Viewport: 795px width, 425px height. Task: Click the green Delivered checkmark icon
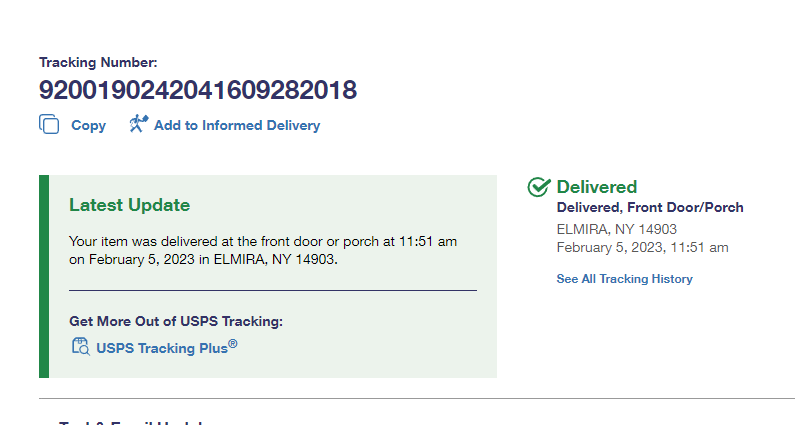539,187
